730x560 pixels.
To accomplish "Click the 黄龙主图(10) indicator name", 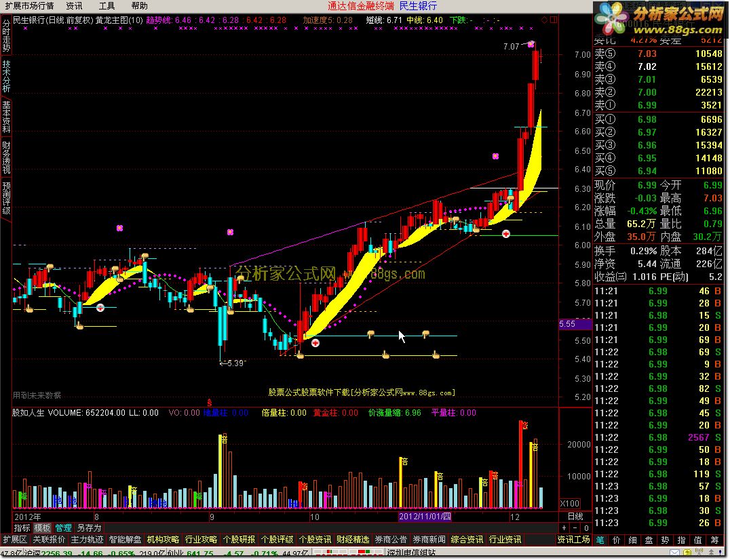I will [119, 20].
